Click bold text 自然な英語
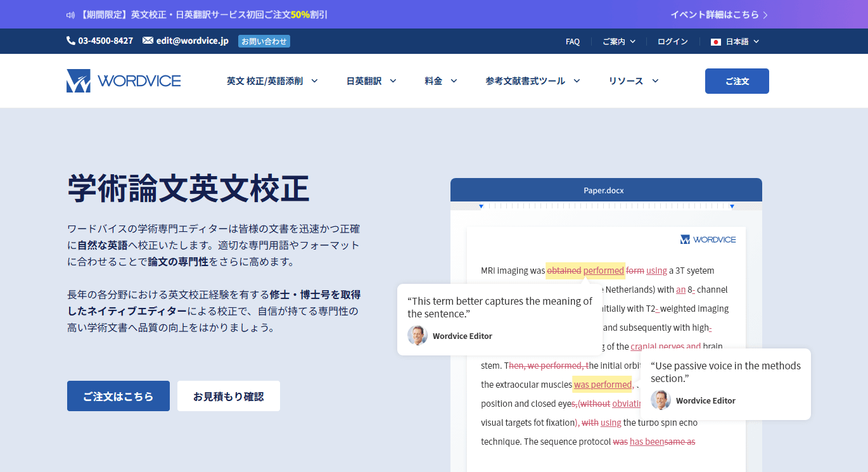The height and width of the screenshot is (472, 868). pyautogui.click(x=102, y=245)
